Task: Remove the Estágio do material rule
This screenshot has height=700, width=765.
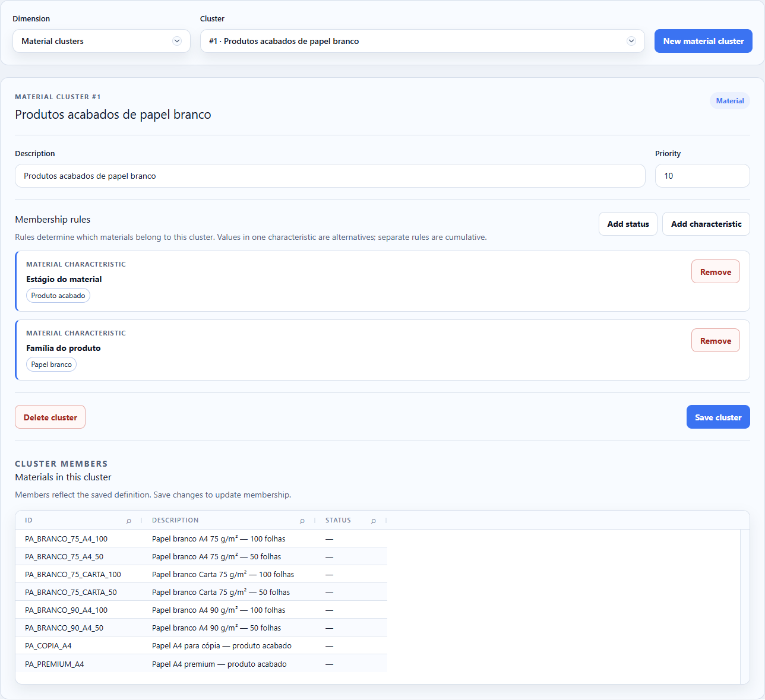Action: point(716,271)
